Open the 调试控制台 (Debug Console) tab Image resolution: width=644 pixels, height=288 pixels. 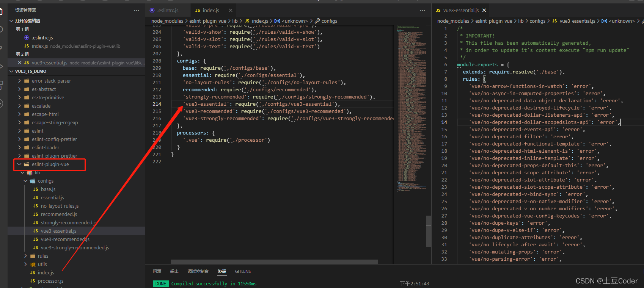[x=198, y=271]
